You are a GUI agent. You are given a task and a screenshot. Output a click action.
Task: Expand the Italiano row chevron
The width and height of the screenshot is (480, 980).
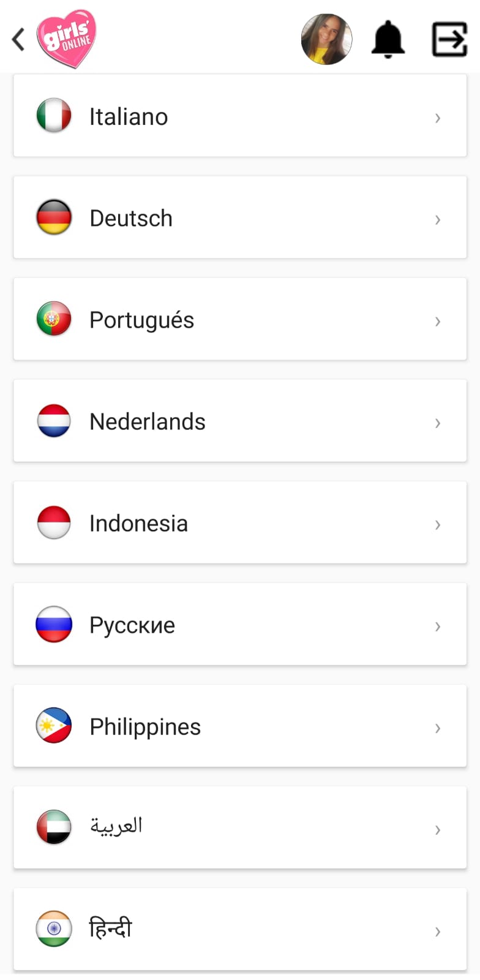[x=437, y=118]
